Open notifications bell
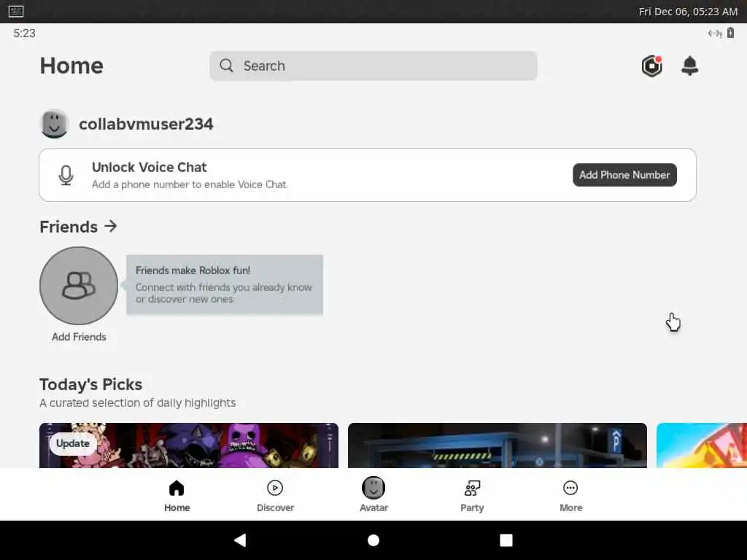The width and height of the screenshot is (747, 560). point(690,66)
